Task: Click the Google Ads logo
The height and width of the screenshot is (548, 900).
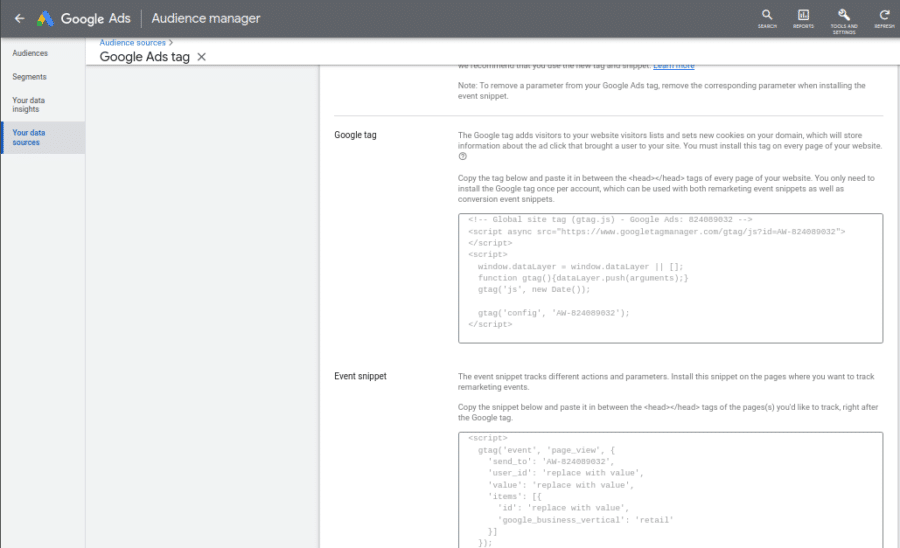Action: [x=84, y=18]
